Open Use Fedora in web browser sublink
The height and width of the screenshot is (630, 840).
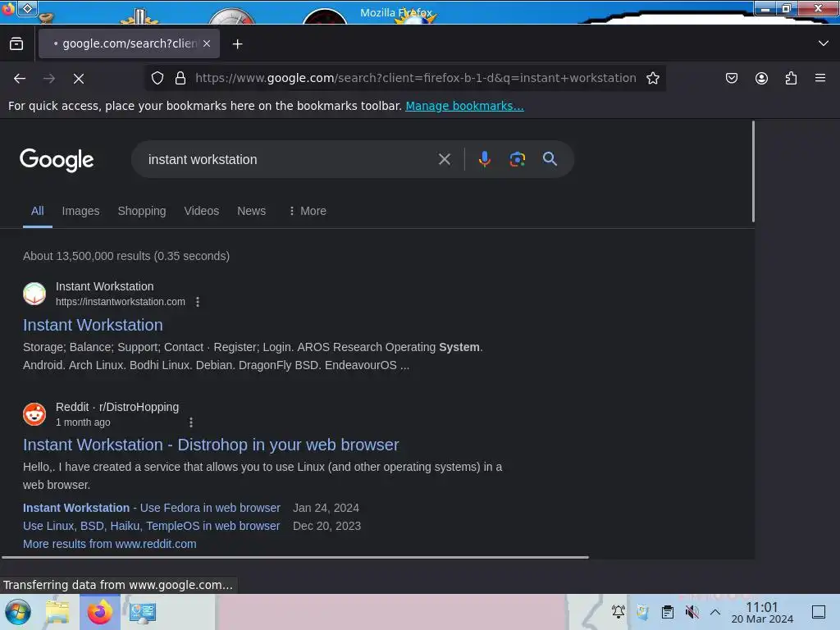(152, 508)
